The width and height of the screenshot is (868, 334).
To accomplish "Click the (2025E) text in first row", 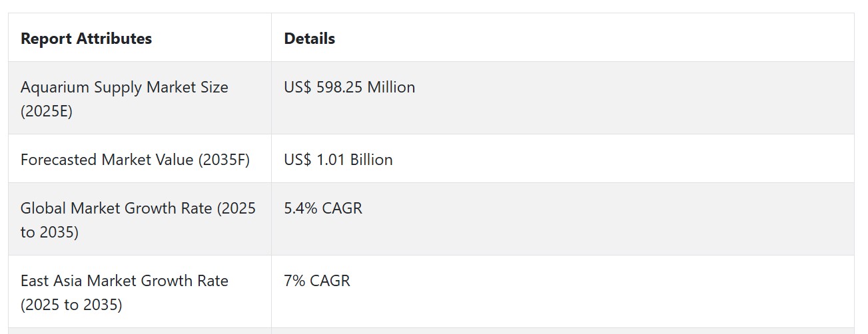I will pyautogui.click(x=47, y=111).
